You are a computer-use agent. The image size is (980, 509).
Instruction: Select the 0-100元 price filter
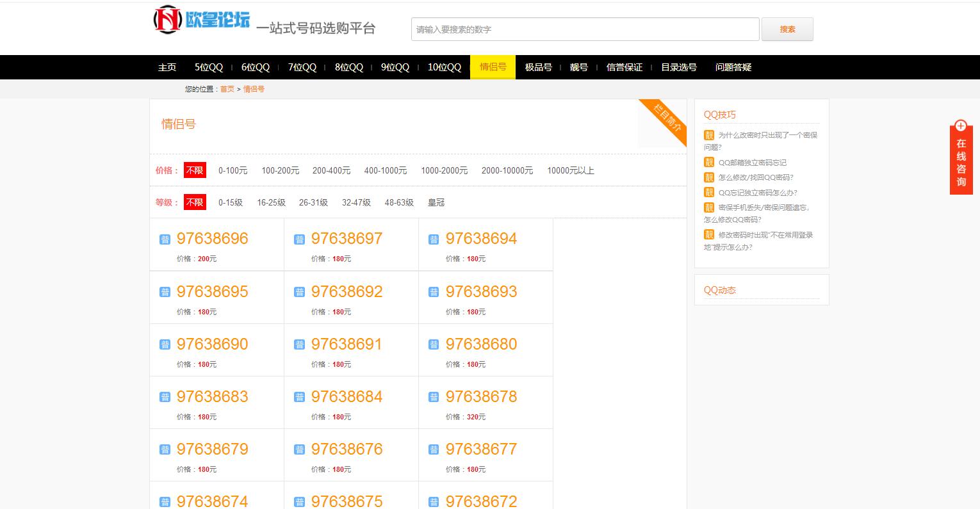pyautogui.click(x=233, y=170)
